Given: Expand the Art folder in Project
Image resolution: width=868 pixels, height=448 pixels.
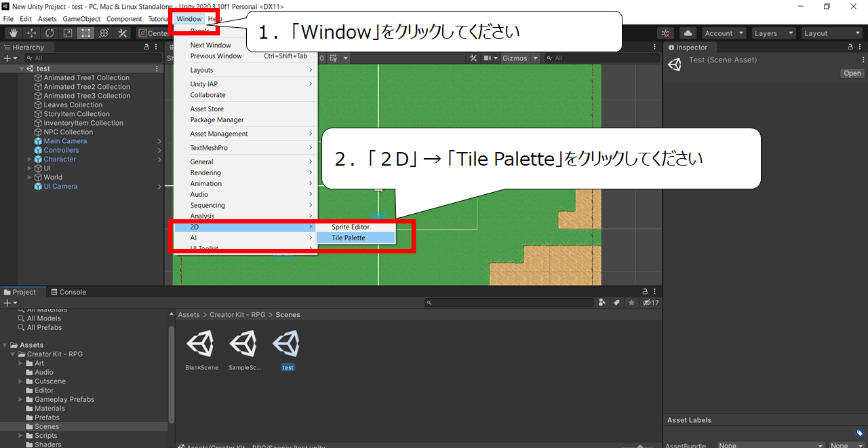Looking at the screenshot, I should pos(20,363).
